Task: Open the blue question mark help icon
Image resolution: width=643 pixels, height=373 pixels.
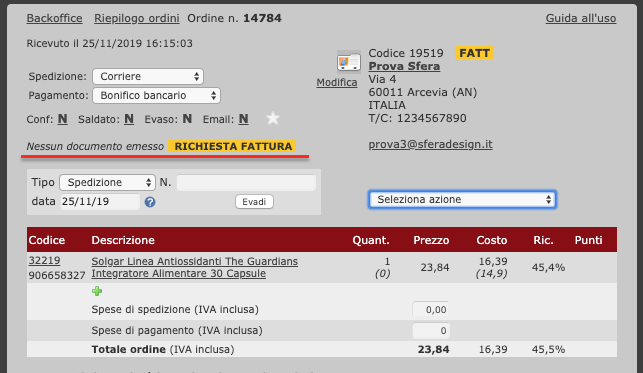Action: point(150,202)
